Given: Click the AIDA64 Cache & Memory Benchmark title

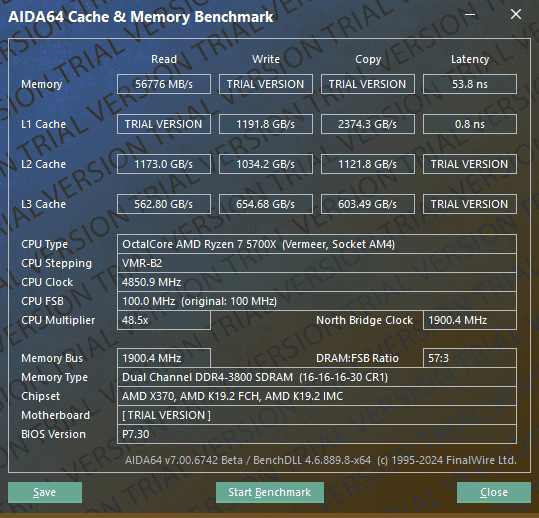Looking at the screenshot, I should pos(141,17).
